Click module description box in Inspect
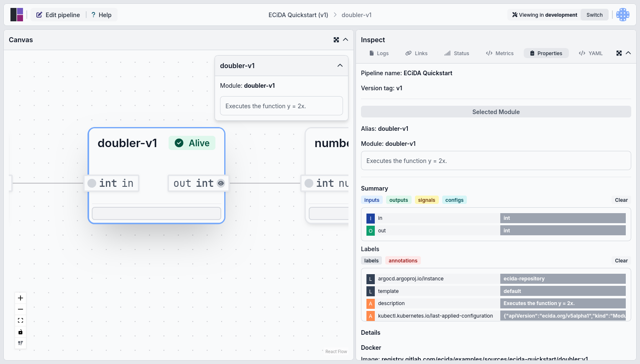640x364 pixels. click(x=496, y=160)
